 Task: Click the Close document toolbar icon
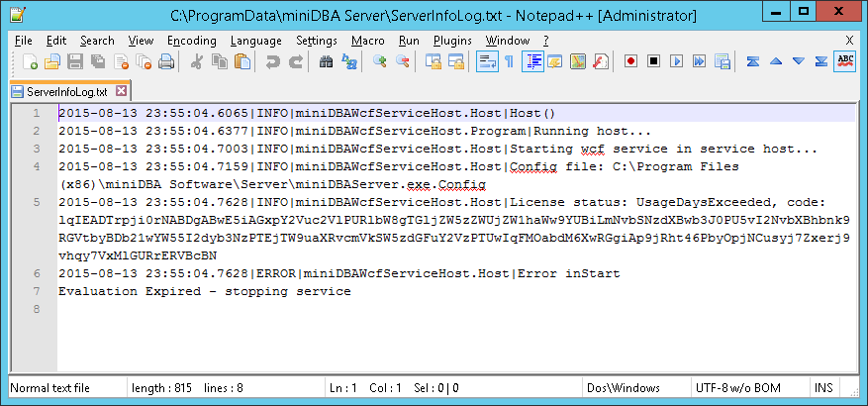pos(121,61)
